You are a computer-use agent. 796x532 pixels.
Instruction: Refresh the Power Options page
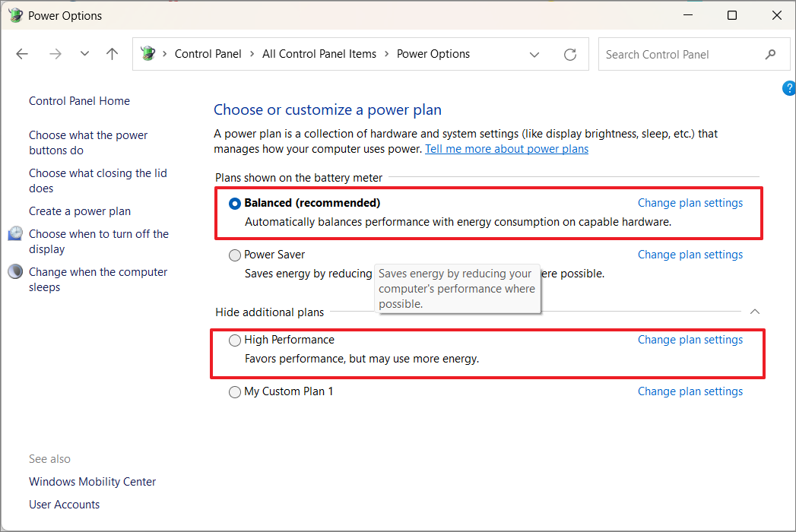click(x=570, y=53)
